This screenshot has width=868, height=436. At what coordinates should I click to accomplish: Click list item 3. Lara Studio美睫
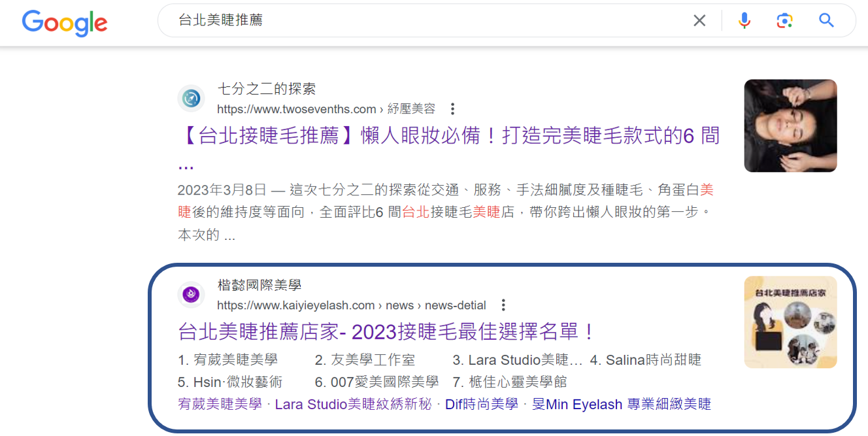517,360
